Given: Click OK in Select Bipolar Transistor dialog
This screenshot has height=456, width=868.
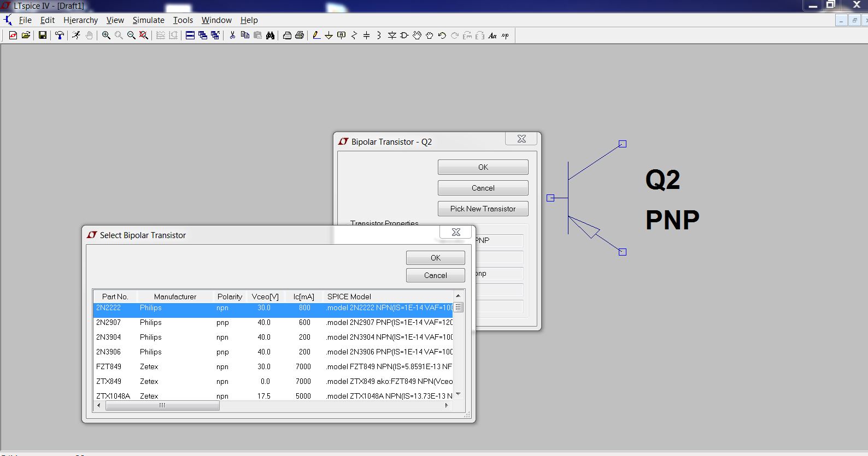Looking at the screenshot, I should pos(436,258).
